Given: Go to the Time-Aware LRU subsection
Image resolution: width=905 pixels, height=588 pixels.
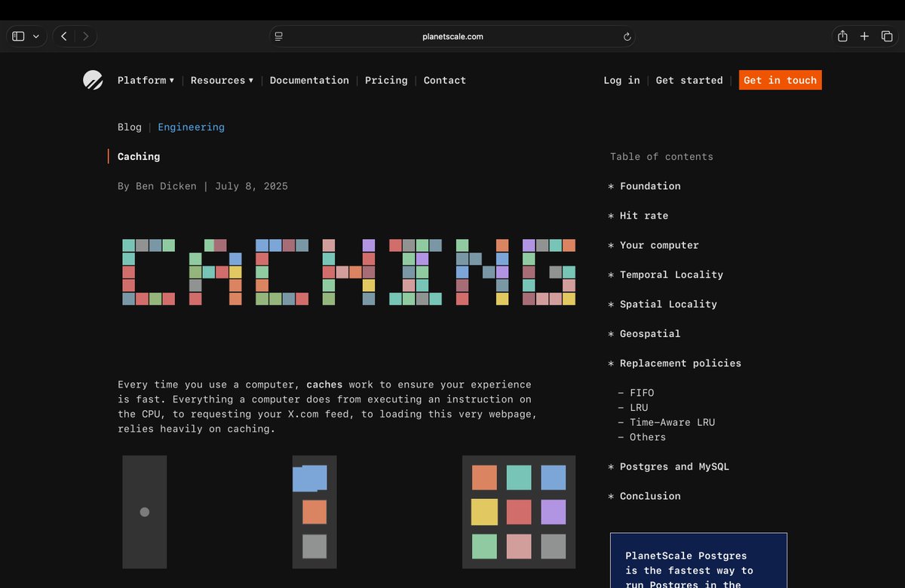Looking at the screenshot, I should 672,422.
